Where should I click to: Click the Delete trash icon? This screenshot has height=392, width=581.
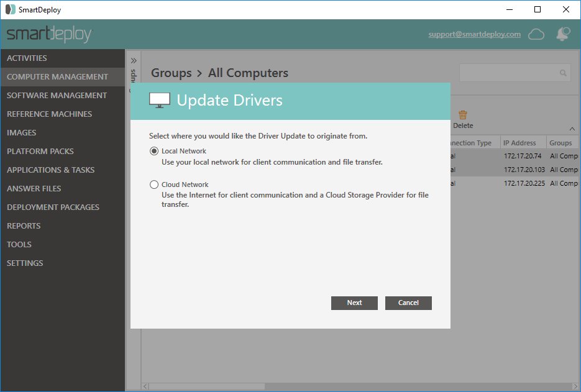tap(463, 114)
